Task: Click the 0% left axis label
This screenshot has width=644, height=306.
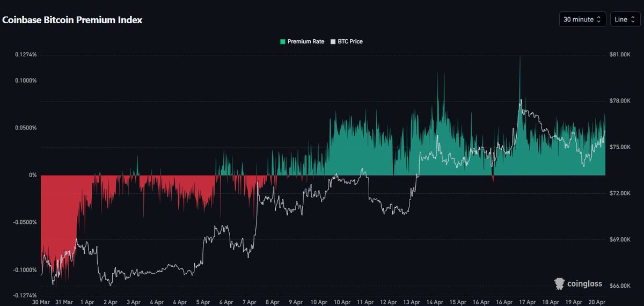Action: 33,175
